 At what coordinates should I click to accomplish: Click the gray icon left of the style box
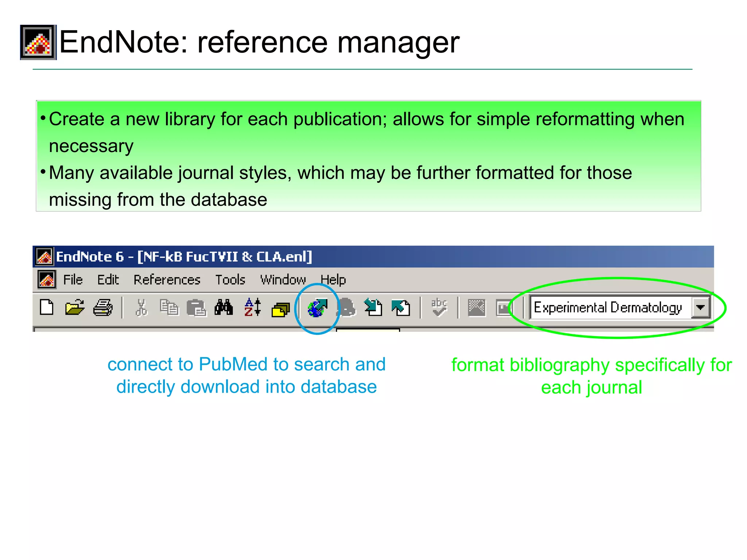tap(504, 308)
